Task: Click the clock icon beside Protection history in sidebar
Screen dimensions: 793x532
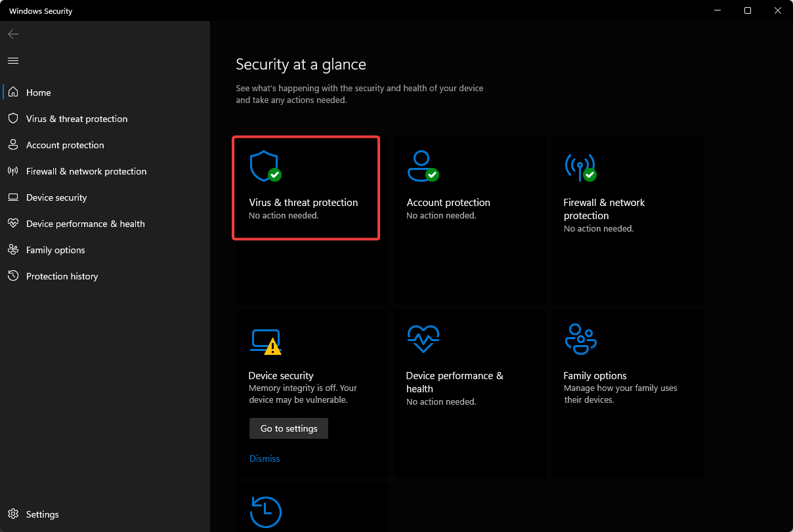Action: coord(13,276)
